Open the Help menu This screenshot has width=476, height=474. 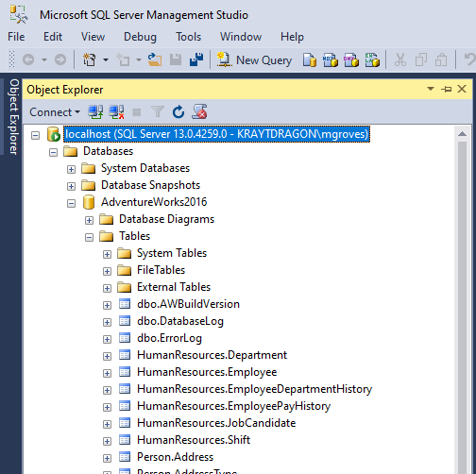coord(292,37)
